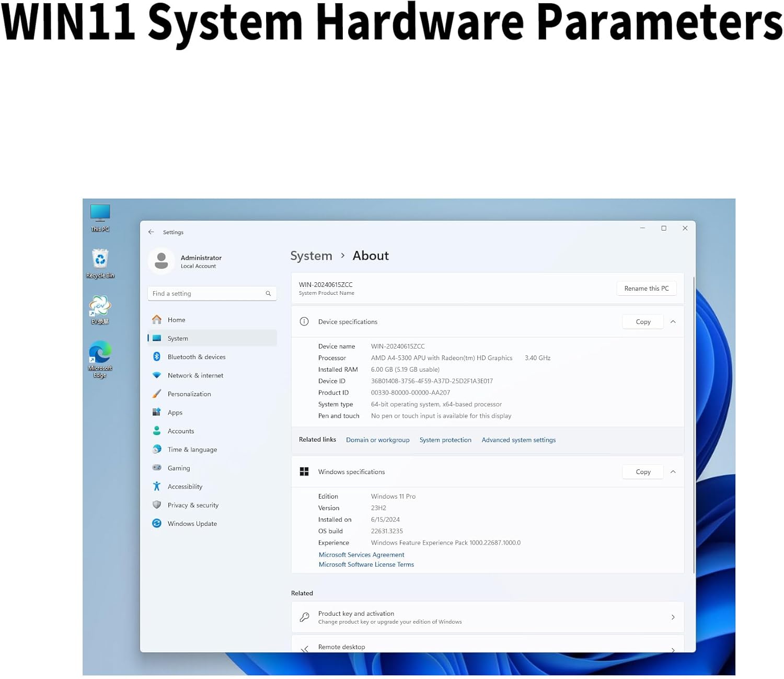Launch the EV screen recorder desktop shortcut
The image size is (784, 679).
point(100,310)
